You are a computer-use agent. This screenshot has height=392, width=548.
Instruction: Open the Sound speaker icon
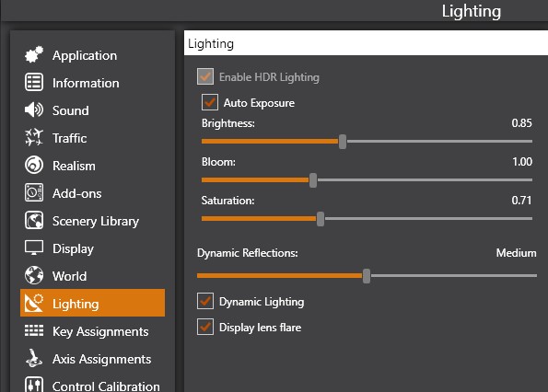(x=34, y=110)
